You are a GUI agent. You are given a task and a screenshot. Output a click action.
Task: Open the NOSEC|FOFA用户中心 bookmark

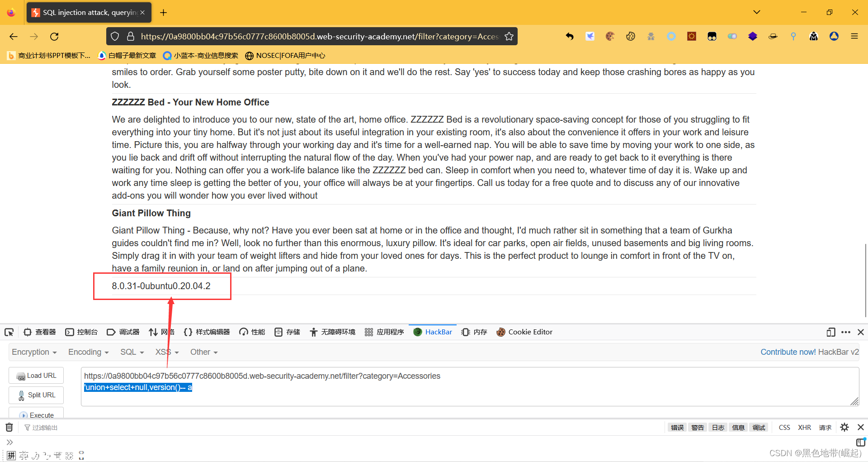(x=285, y=56)
